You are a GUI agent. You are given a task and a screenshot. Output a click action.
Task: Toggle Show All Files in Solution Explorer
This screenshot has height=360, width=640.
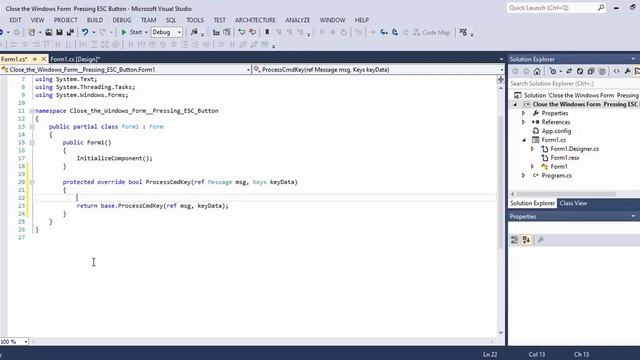click(x=602, y=71)
